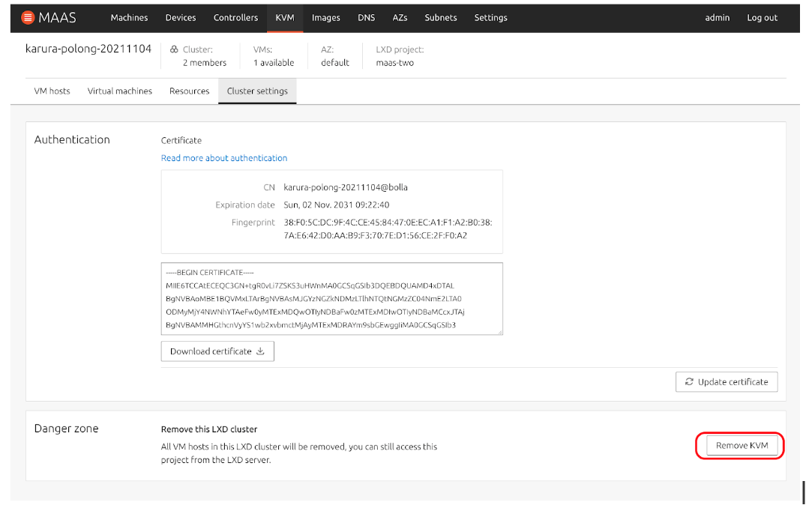The image size is (812, 511).
Task: Open the DNS page
Action: click(x=367, y=17)
